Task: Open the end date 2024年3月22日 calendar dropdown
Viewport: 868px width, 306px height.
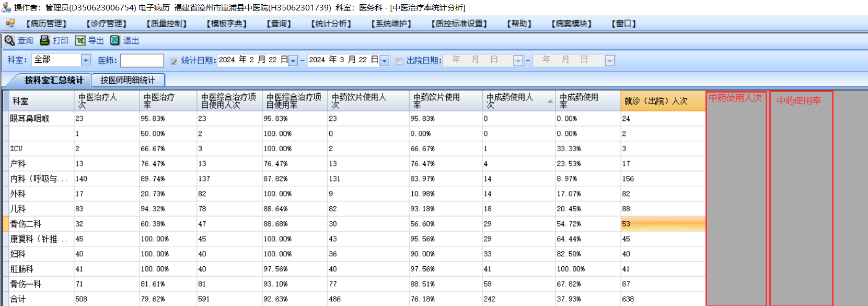Action: pyautogui.click(x=385, y=61)
